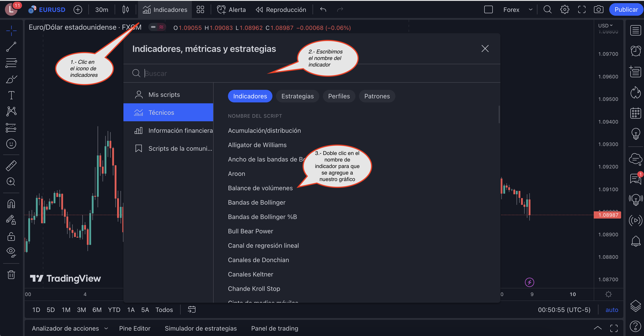The image size is (644, 336).
Task: Click the trash remove objects icon
Action: tap(11, 274)
